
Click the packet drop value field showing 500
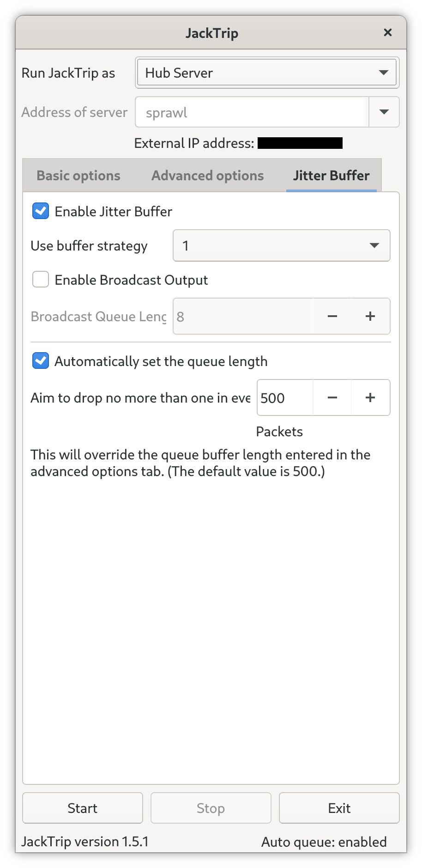pos(284,398)
